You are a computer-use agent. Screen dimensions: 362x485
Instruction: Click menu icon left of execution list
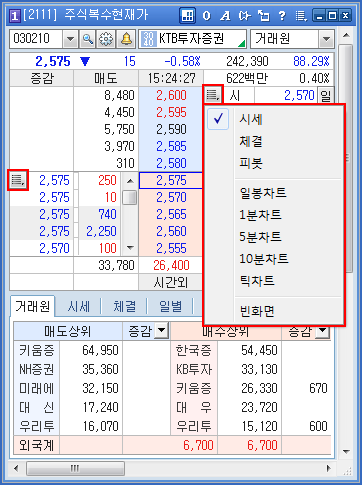click(x=18, y=180)
